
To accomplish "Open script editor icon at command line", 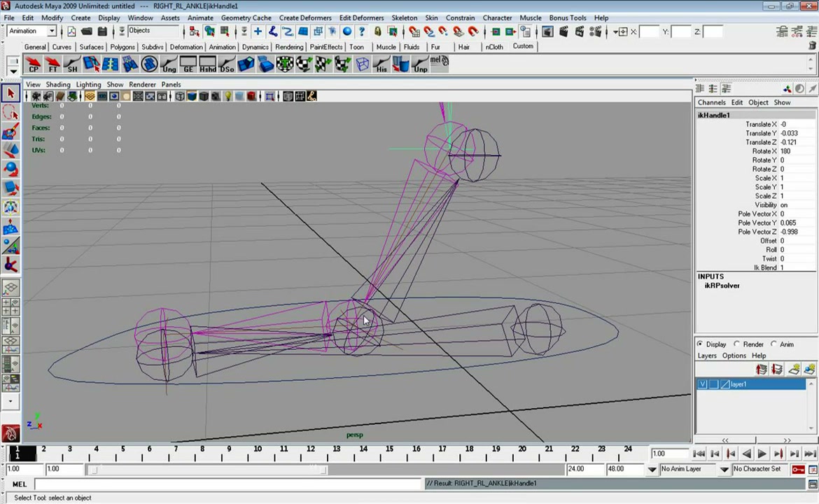I will point(813,484).
